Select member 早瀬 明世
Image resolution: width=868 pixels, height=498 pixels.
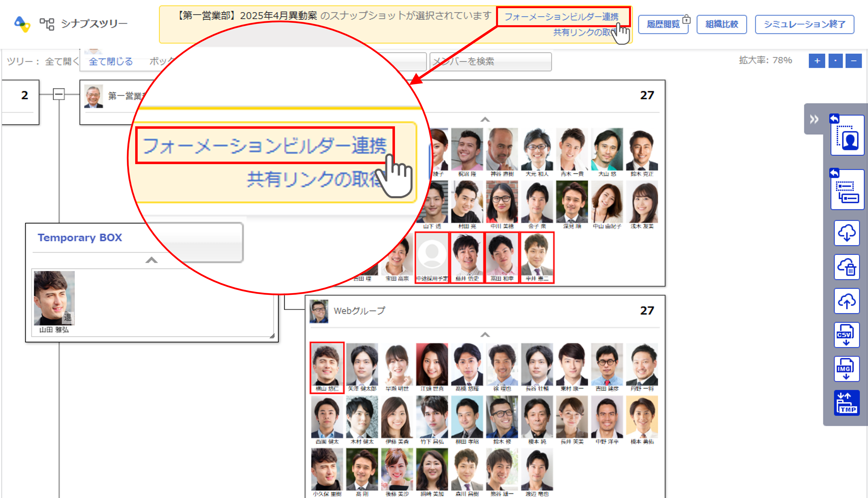(397, 368)
